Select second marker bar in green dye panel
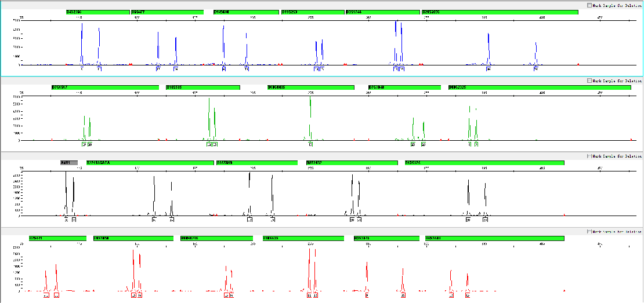 tap(203, 87)
